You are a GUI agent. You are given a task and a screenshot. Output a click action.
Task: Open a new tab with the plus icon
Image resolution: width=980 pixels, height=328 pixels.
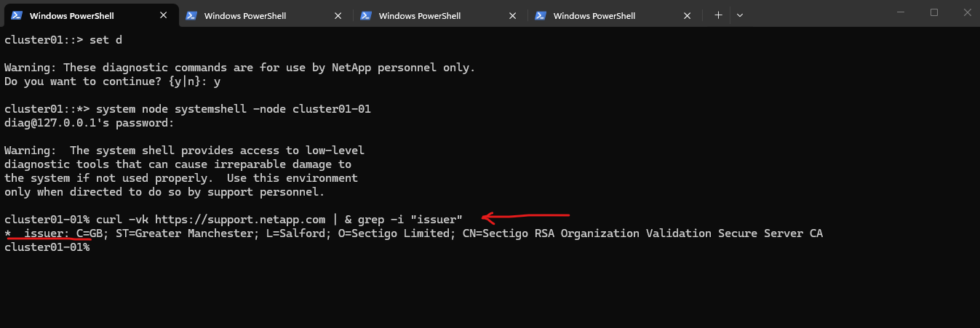coord(718,15)
